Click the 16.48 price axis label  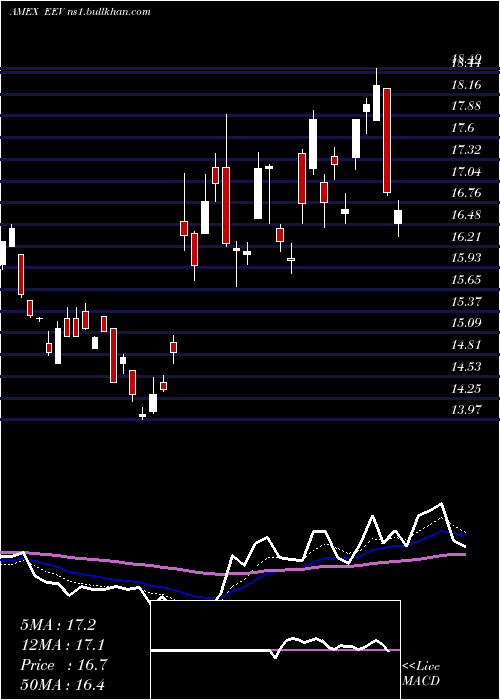pyautogui.click(x=467, y=215)
